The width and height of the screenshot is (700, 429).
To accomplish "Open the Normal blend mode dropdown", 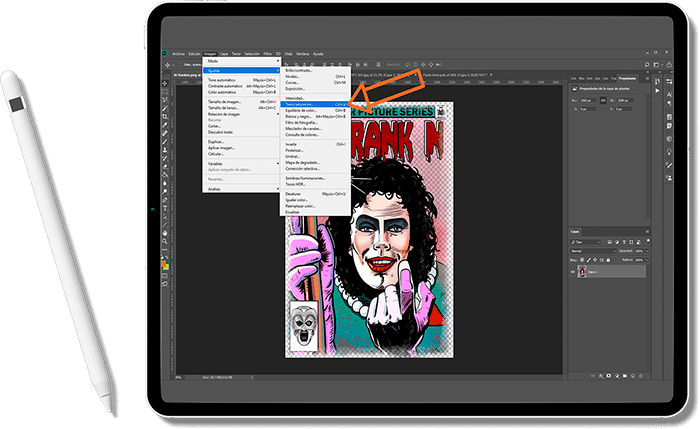I will pos(593,251).
